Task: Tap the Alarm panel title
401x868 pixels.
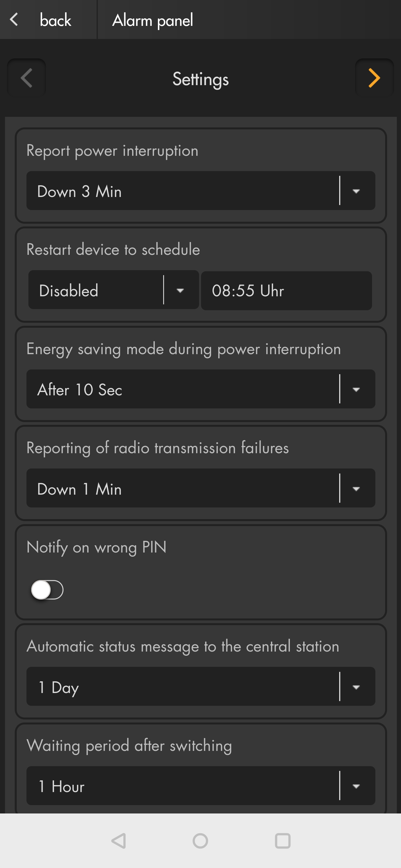Action: point(152,20)
